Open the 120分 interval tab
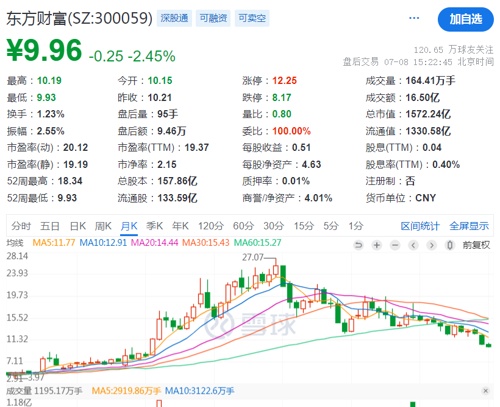 [211, 226]
